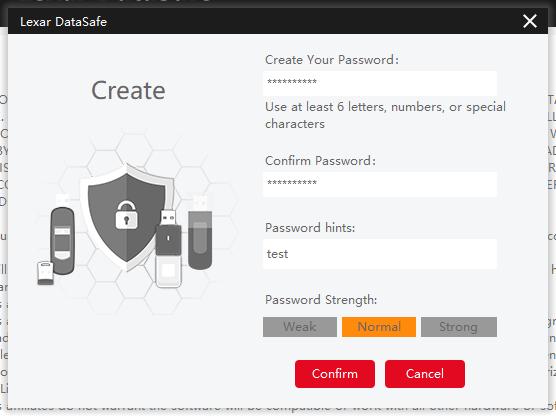Viewport: 556px width, 416px height.
Task: Click the 'Create Your Password:' label
Action: pos(332,60)
